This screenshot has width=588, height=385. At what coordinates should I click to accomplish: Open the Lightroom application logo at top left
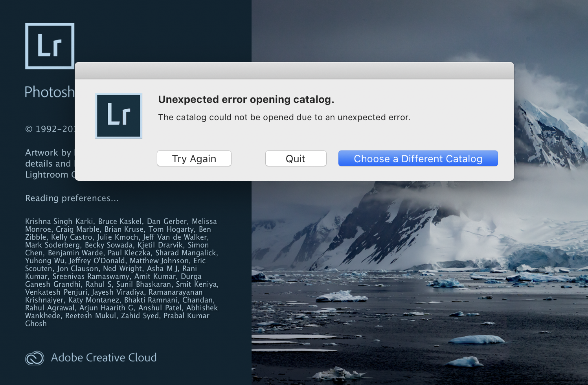(50, 46)
